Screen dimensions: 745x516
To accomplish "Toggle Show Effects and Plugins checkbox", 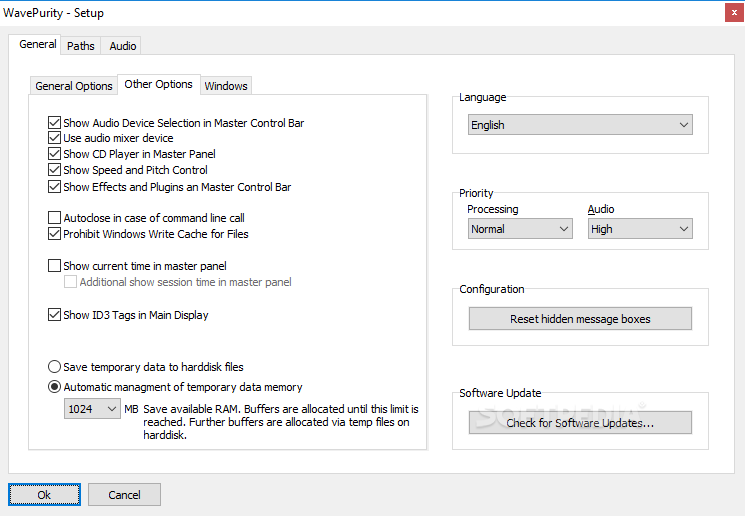I will click(55, 187).
